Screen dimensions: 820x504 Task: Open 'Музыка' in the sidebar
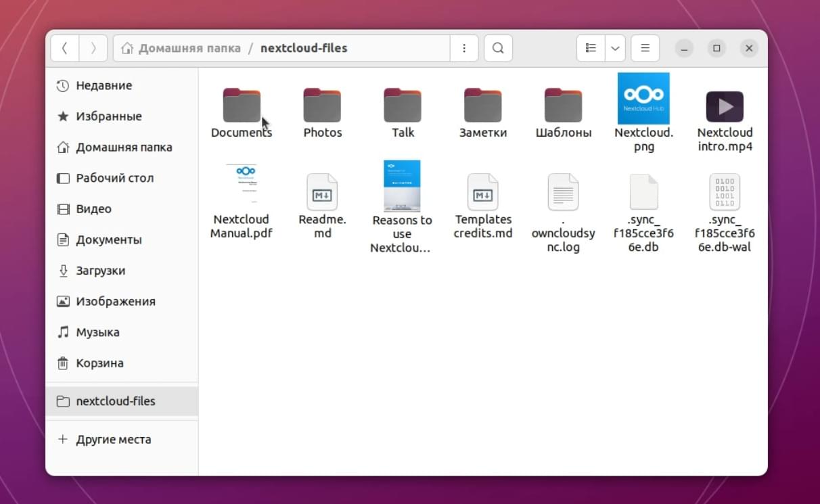[x=122, y=332]
